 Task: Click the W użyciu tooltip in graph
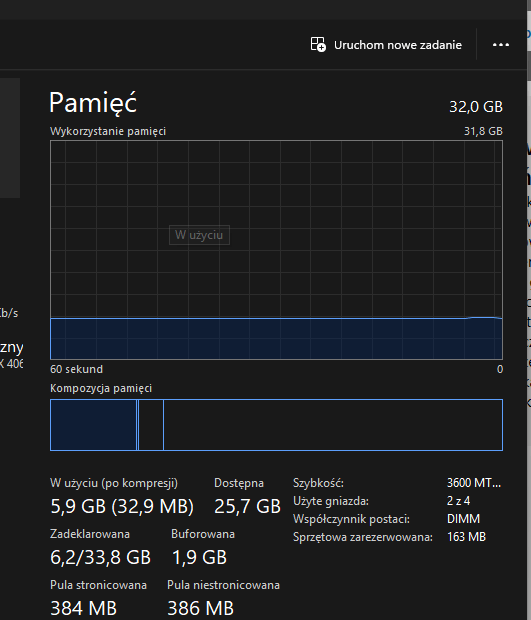pos(199,235)
